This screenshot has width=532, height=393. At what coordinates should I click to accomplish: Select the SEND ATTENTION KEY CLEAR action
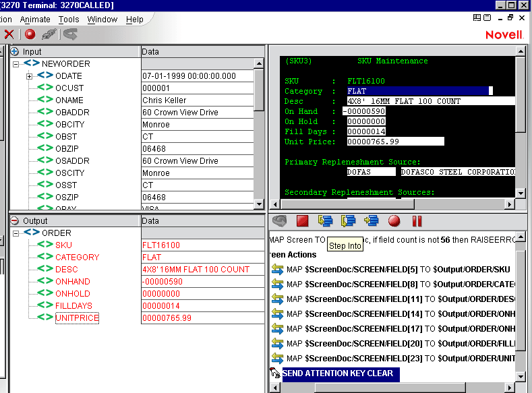(336, 373)
